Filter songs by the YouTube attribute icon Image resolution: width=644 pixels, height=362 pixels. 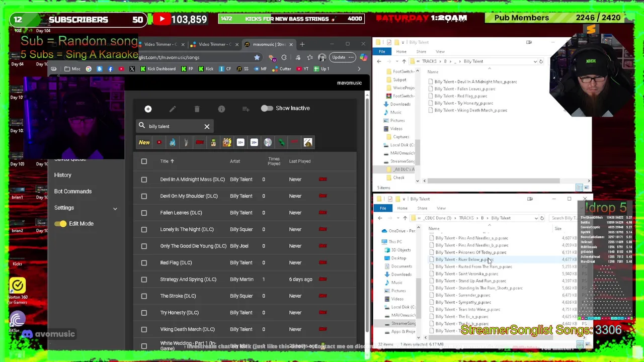point(159,142)
